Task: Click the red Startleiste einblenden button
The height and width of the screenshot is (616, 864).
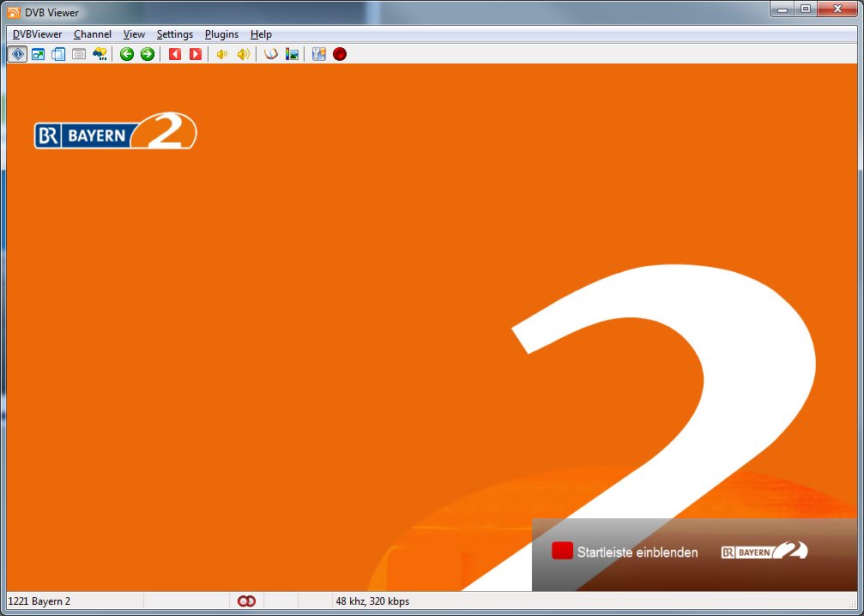Action: click(x=562, y=552)
